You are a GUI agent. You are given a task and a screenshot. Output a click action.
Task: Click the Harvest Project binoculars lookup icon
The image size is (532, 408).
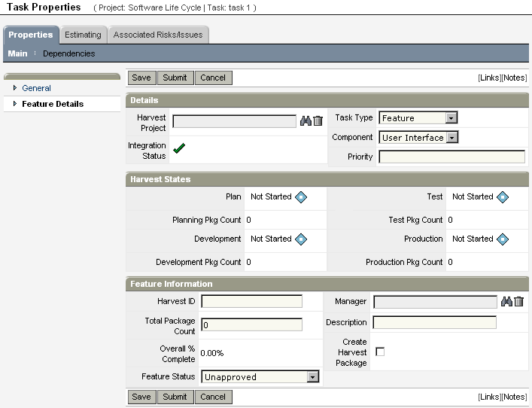(306, 121)
